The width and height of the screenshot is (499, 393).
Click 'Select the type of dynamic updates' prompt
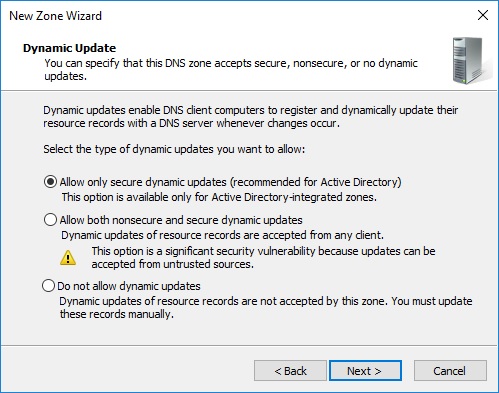174,149
